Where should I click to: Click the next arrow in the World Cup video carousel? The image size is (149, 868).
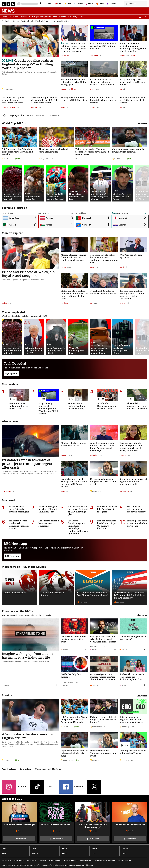tap(144, 184)
